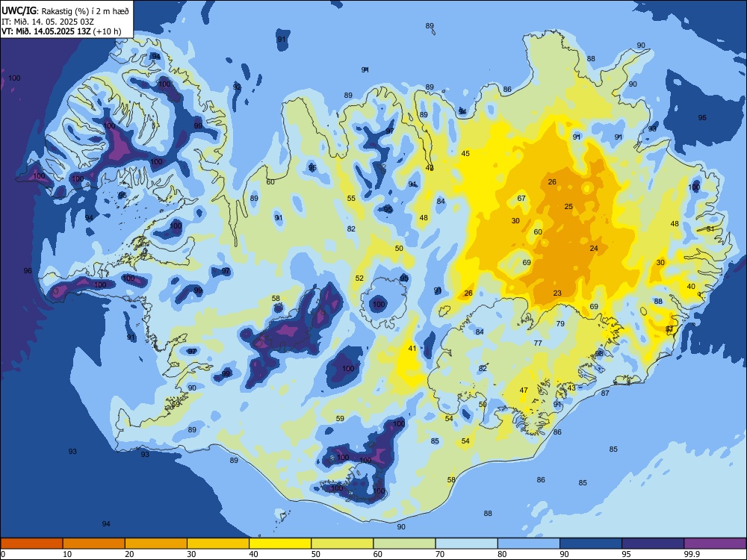Select the bright yellow 40–50 legend swatch
This screenshot has width=747, height=560.
click(280, 544)
